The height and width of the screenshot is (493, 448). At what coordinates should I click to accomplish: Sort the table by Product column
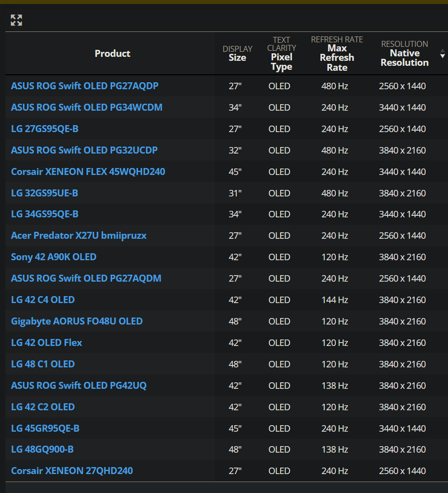112,53
